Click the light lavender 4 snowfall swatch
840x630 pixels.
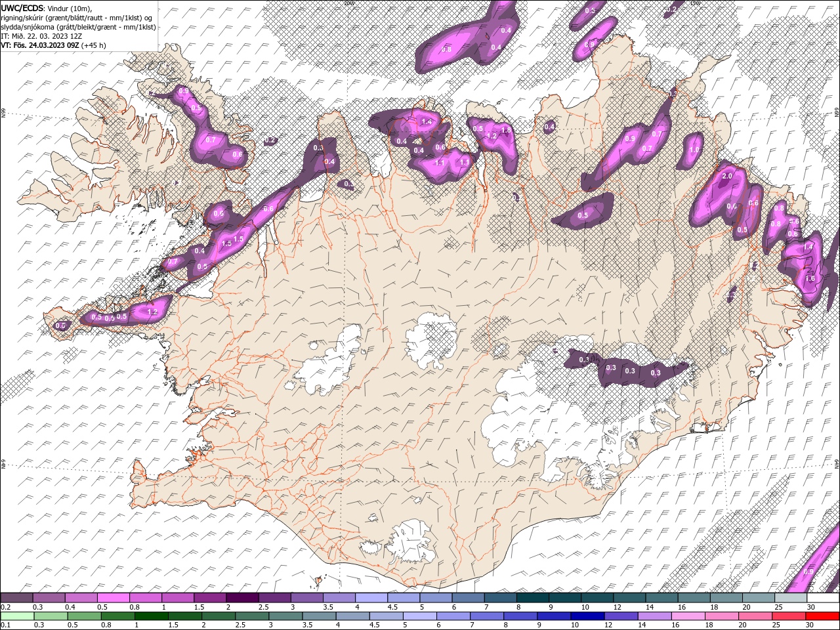click(371, 598)
